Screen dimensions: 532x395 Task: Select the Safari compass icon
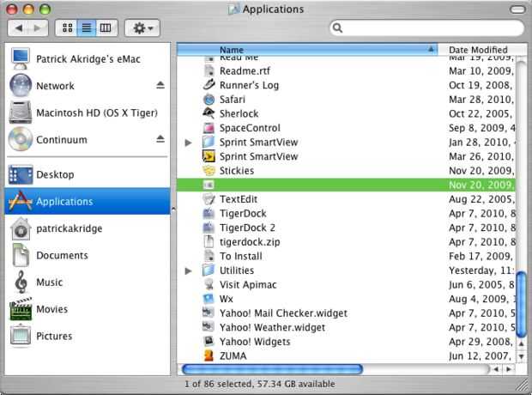pos(209,99)
